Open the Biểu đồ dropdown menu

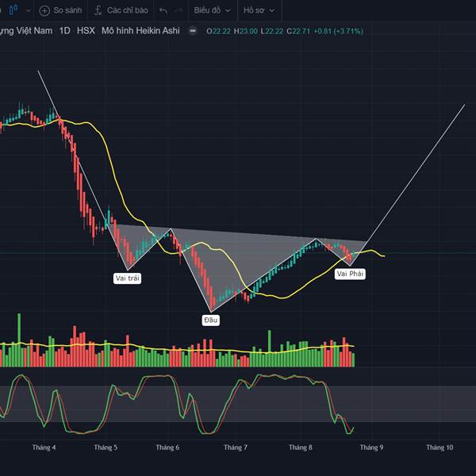pos(212,10)
